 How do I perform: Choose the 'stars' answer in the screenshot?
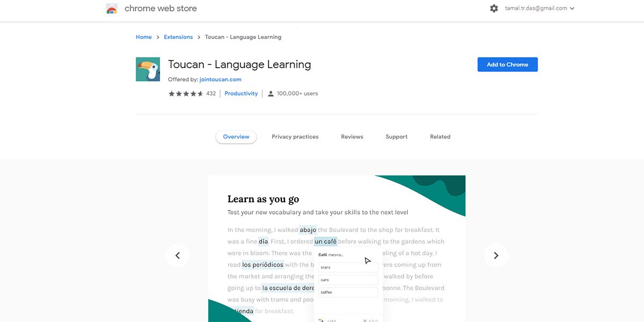[x=348, y=267]
